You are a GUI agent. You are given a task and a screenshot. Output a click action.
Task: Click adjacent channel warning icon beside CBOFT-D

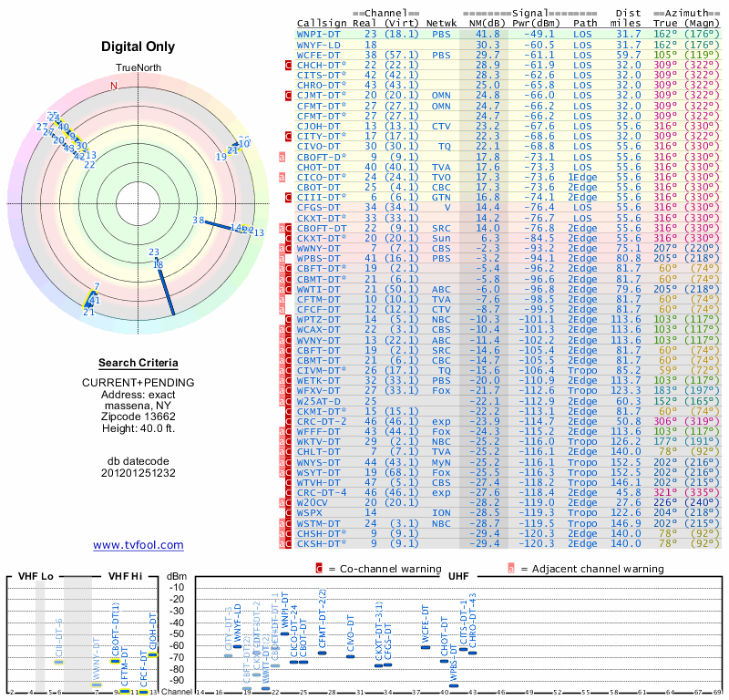pos(283,156)
